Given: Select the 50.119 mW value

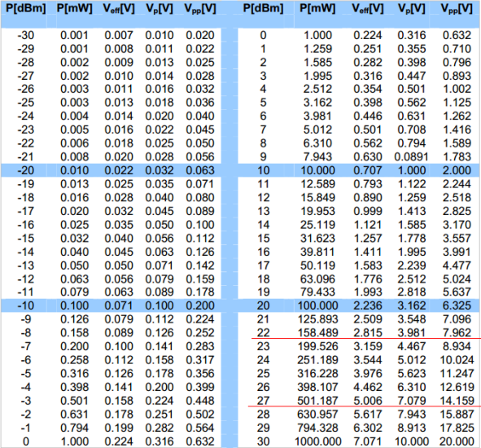Looking at the screenshot, I should point(317,266).
